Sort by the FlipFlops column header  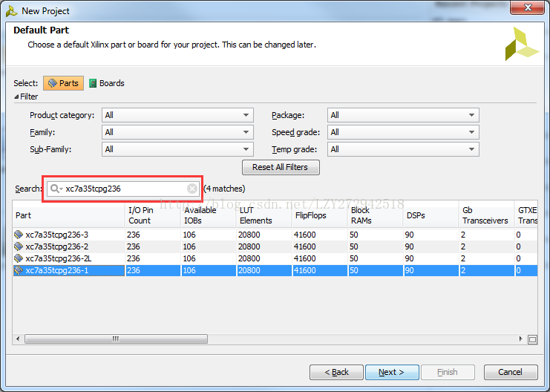tap(320, 215)
